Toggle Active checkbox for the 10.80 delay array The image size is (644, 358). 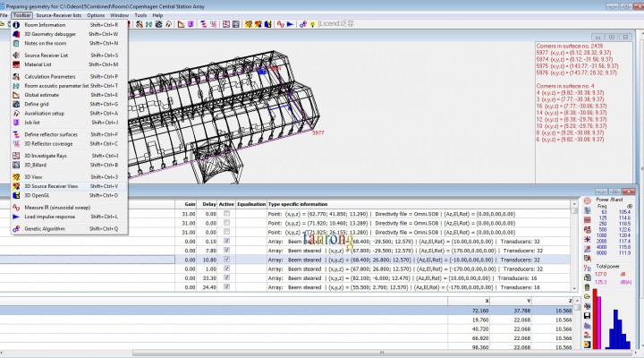226,260
